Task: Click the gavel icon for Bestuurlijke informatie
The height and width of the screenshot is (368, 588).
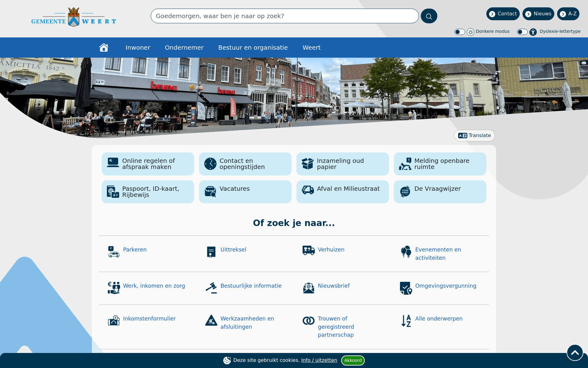Action: click(x=211, y=288)
